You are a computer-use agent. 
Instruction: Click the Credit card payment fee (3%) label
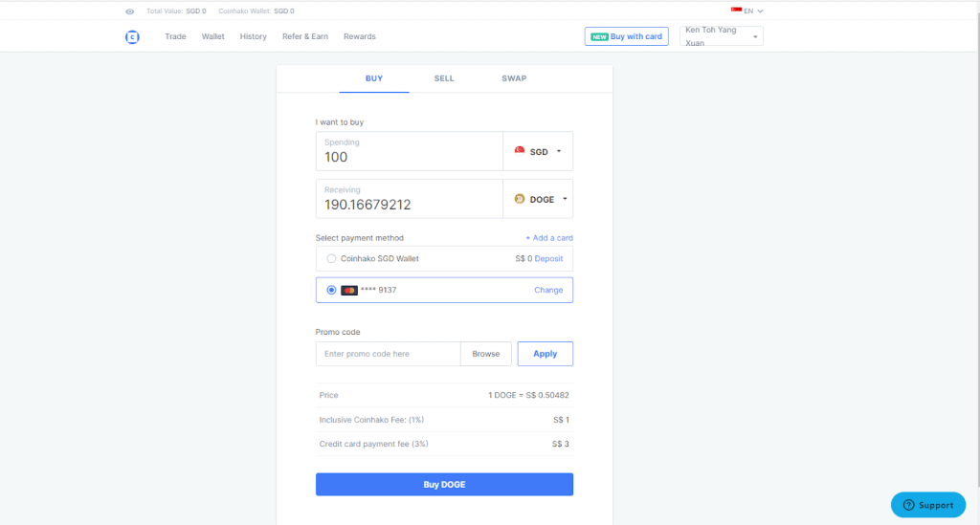(374, 445)
